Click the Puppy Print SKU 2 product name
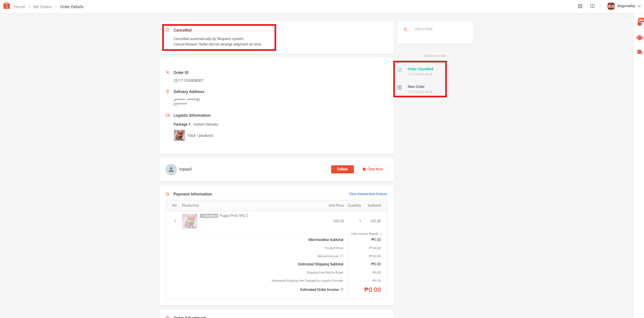The image size is (644, 318). (x=234, y=216)
